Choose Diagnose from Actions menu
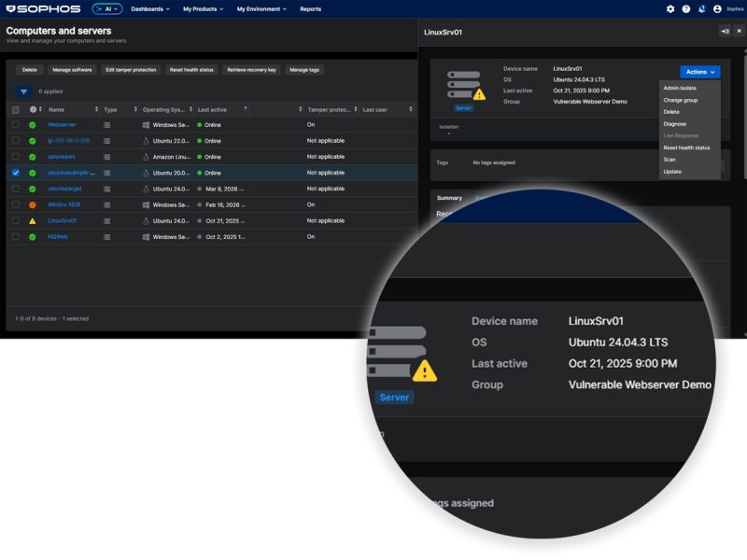The width and height of the screenshot is (747, 560). [x=674, y=124]
